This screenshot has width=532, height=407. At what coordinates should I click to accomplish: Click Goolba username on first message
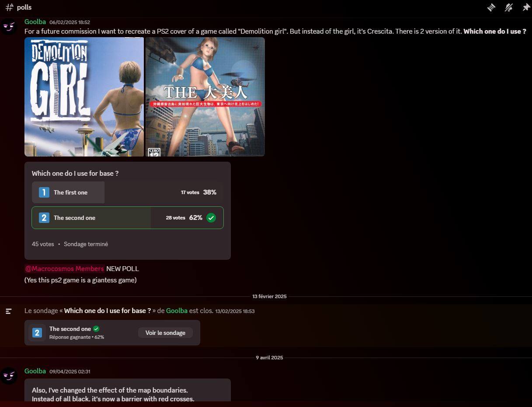(35, 22)
